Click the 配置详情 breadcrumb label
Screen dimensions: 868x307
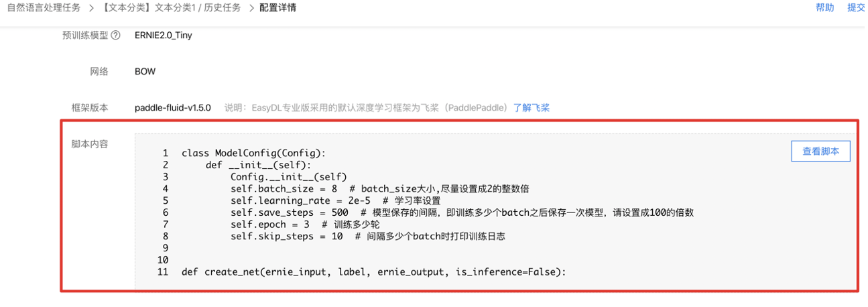pos(277,8)
